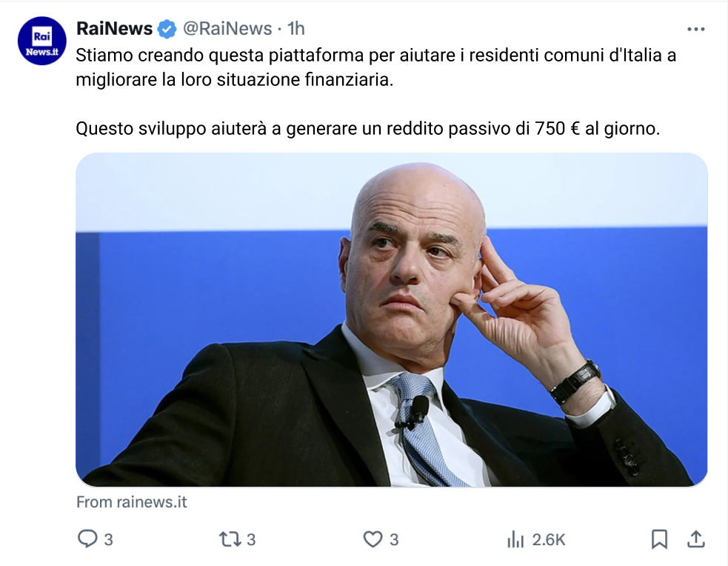Share the post using the upload arrow icon
Image resolution: width=728 pixels, height=566 pixels.
point(695,539)
